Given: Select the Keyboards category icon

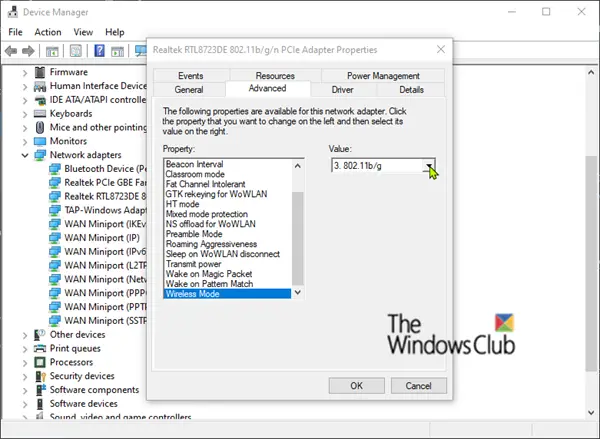Looking at the screenshot, I should (39, 114).
